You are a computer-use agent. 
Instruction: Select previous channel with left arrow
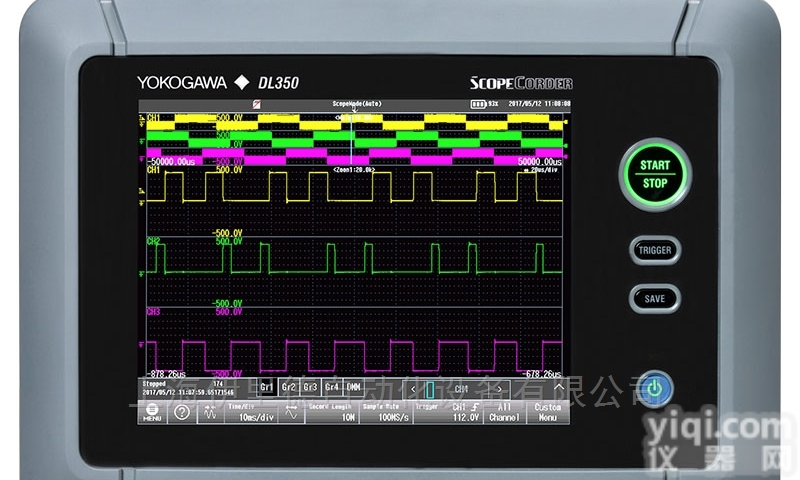tap(413, 389)
